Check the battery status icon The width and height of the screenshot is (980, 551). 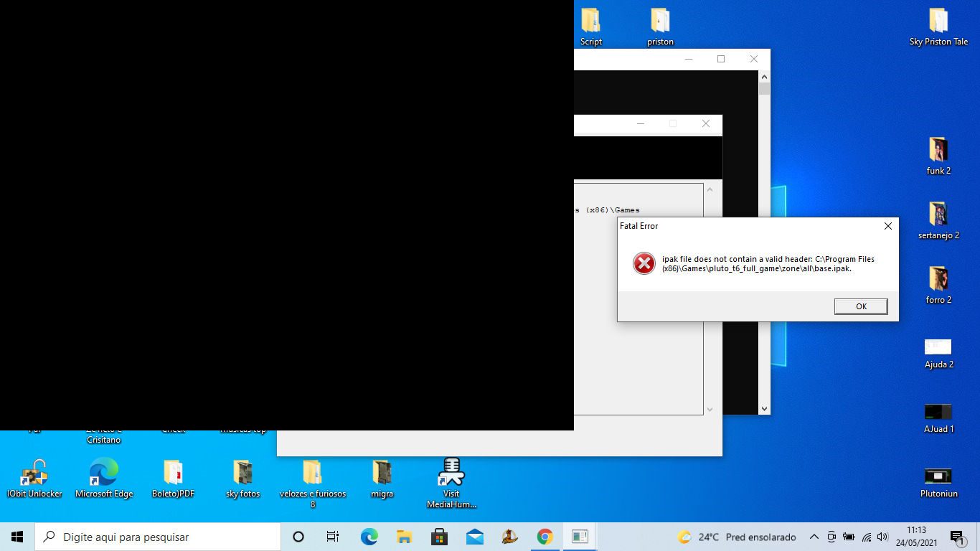[849, 537]
